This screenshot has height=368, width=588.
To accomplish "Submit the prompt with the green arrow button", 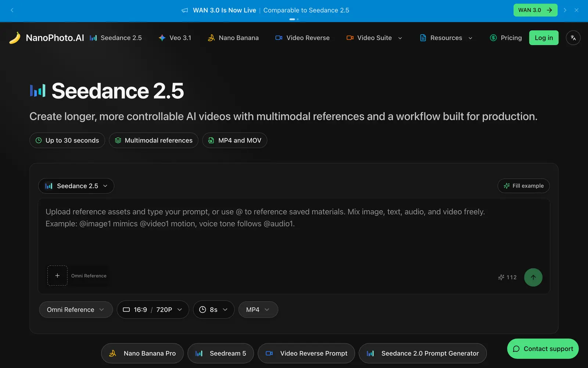I will [x=533, y=277].
